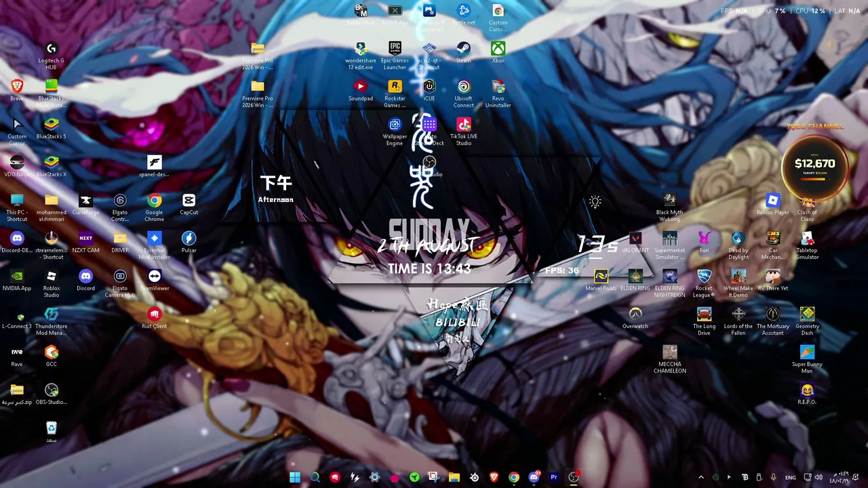Select the GCC desktop icon

click(x=52, y=356)
